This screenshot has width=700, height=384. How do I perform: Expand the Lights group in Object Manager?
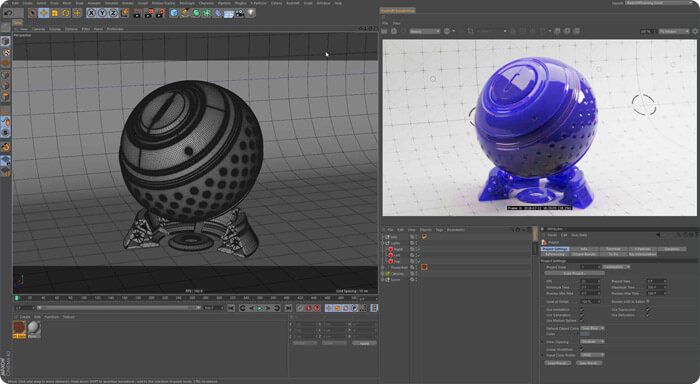click(383, 243)
